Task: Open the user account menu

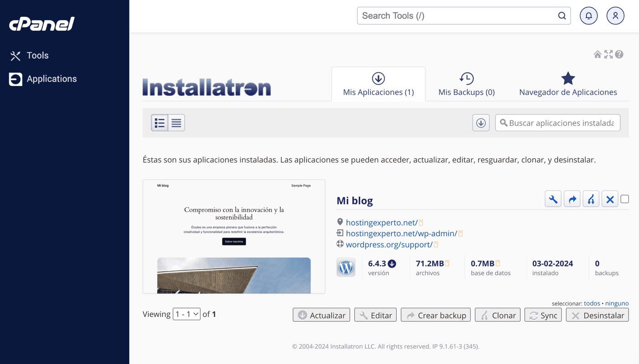Action: [615, 16]
